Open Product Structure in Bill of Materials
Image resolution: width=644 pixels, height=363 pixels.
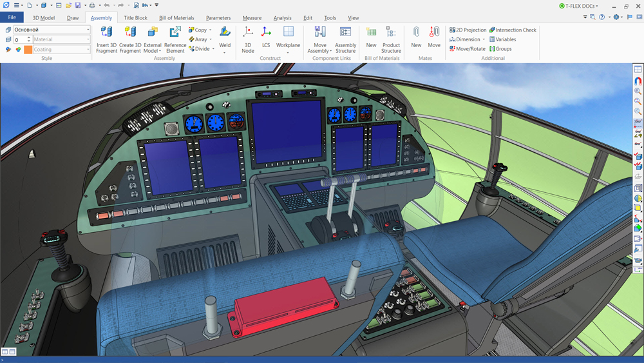(391, 32)
